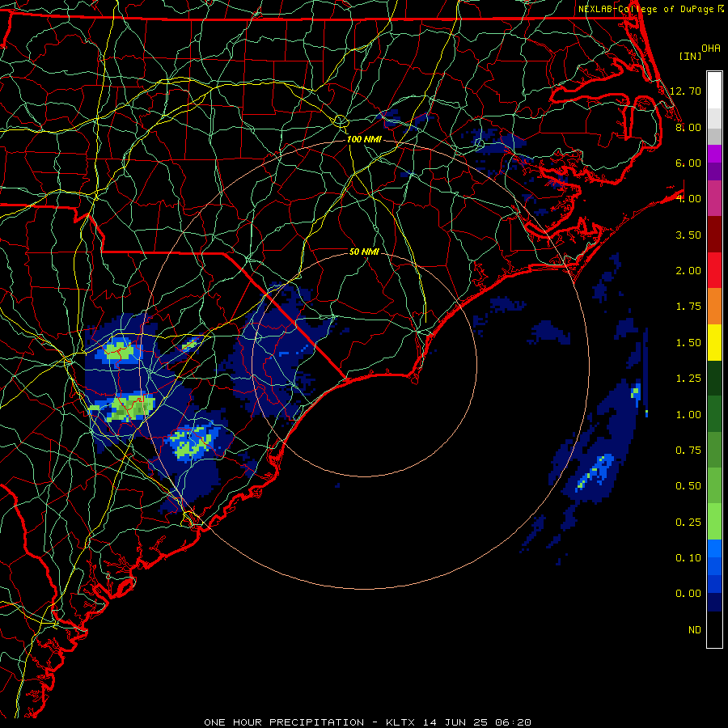This screenshot has width=728, height=728.
Task: Click the 1.50 legend value
Action: [688, 343]
